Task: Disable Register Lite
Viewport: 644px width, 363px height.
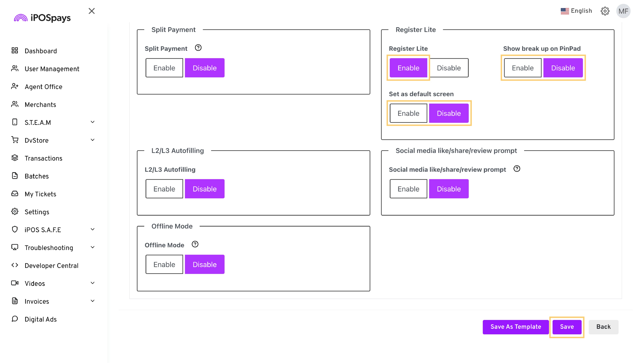Action: [449, 68]
